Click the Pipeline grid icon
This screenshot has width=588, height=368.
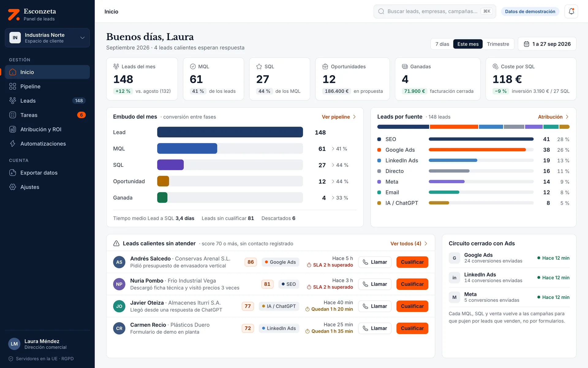tap(13, 86)
